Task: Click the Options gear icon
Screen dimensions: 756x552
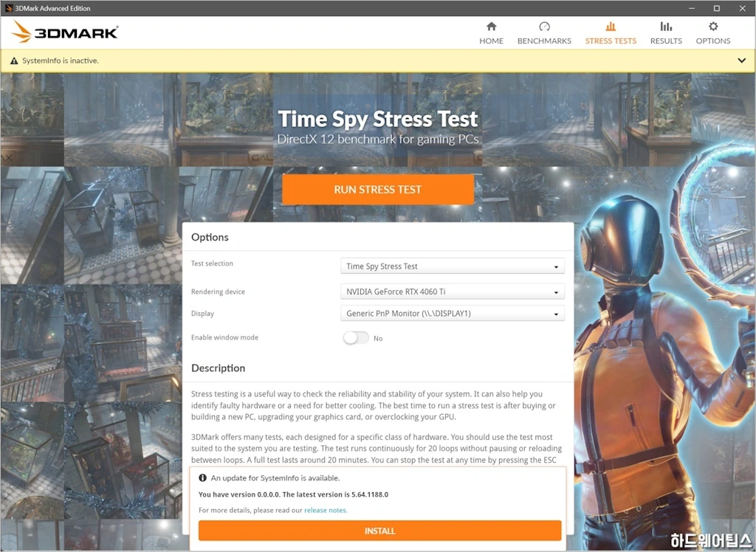Action: 713,26
